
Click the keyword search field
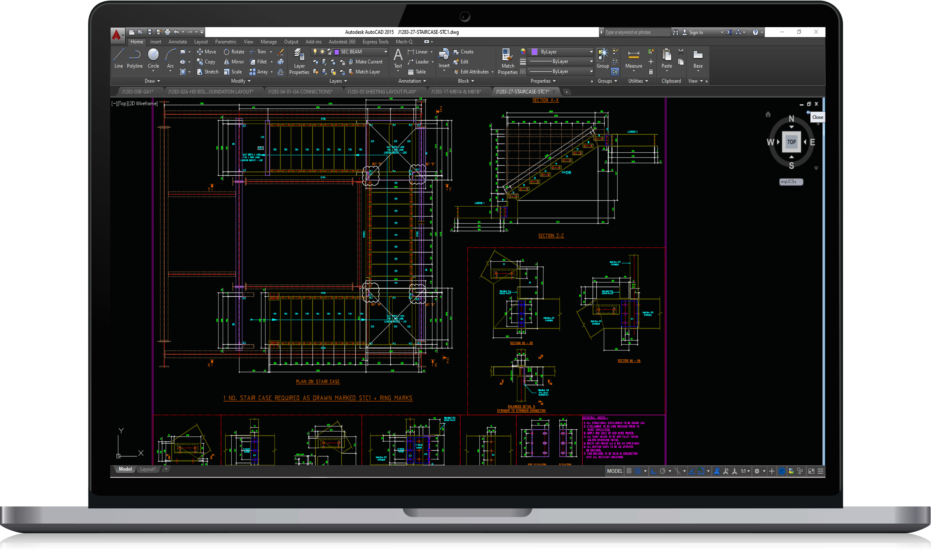tap(637, 32)
